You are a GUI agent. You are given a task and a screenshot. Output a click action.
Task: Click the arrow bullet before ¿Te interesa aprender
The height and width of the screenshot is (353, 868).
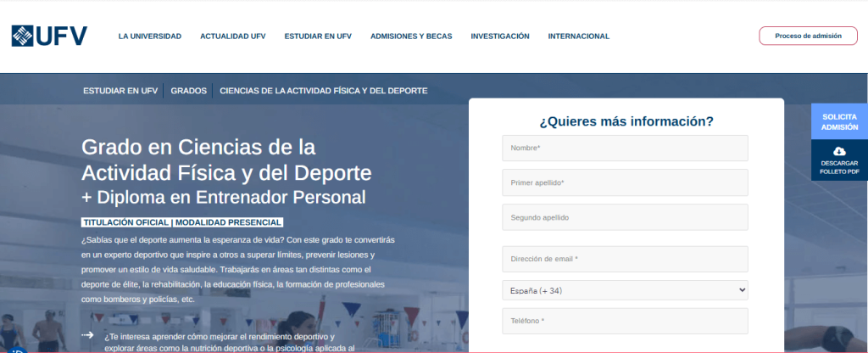pos(87,334)
